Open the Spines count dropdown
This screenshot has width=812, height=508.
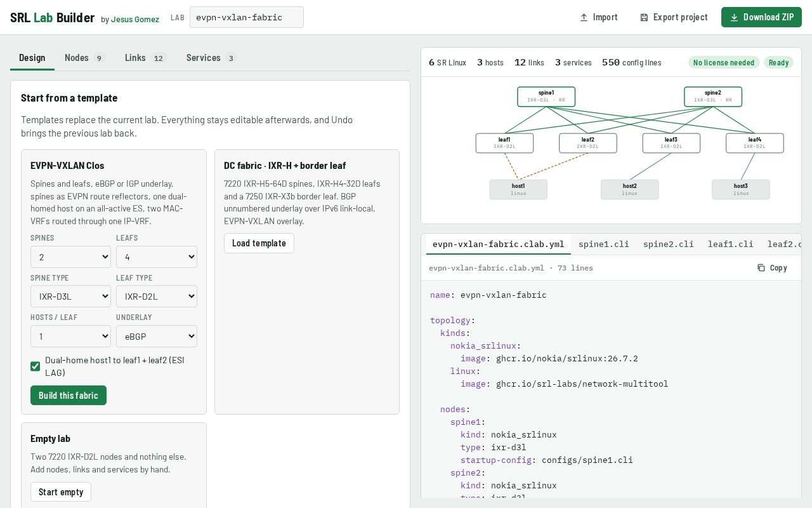point(70,257)
